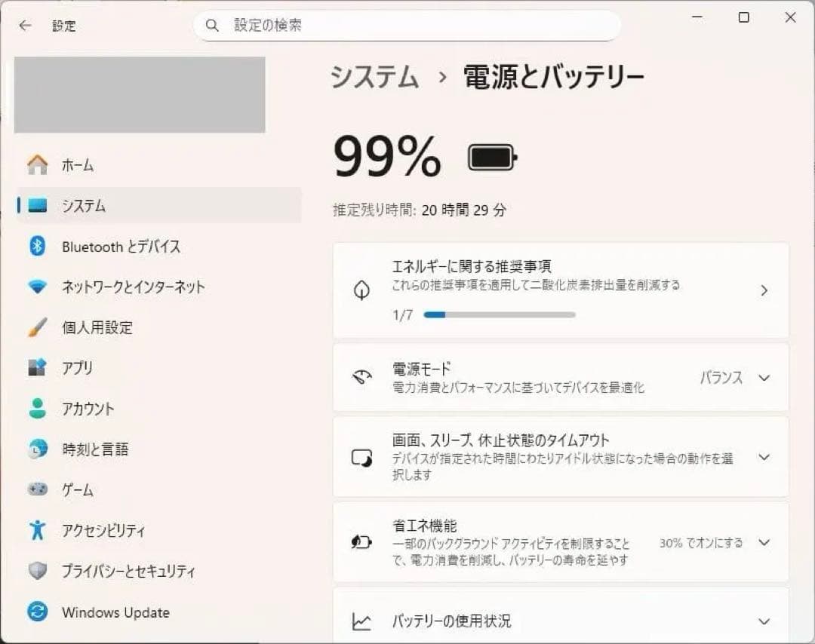Click the Windows Update refresh icon
Viewport: 815px width, 644px height.
point(37,612)
